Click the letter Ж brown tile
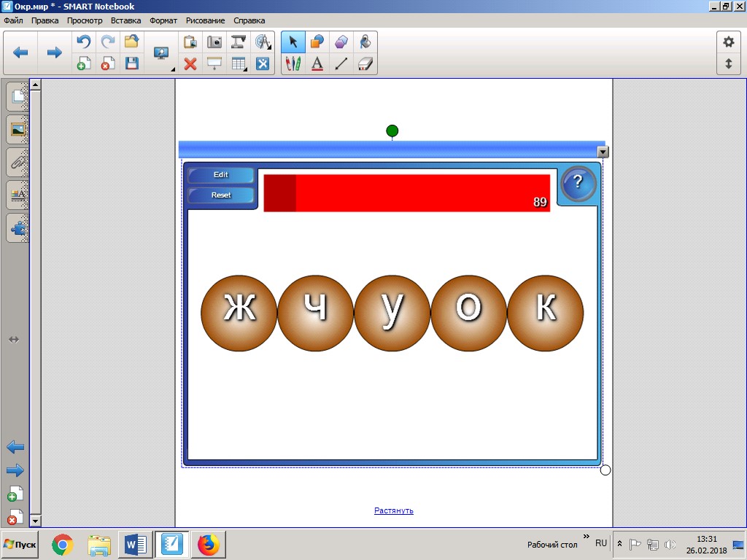The width and height of the screenshot is (747, 560). click(x=239, y=313)
